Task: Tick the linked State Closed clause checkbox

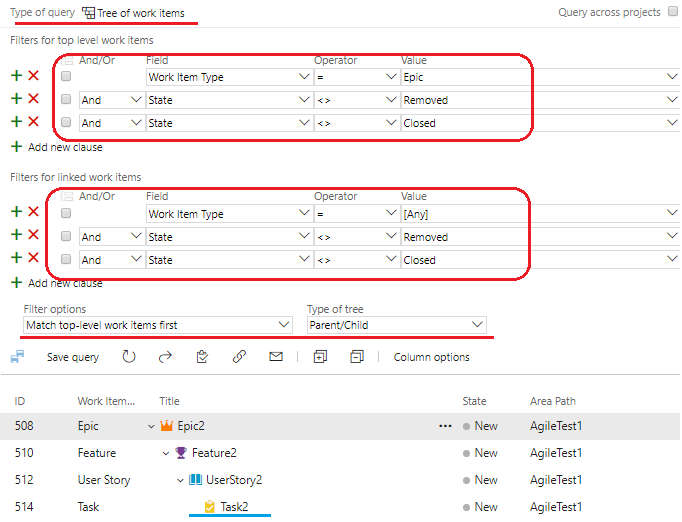Action: click(x=66, y=260)
